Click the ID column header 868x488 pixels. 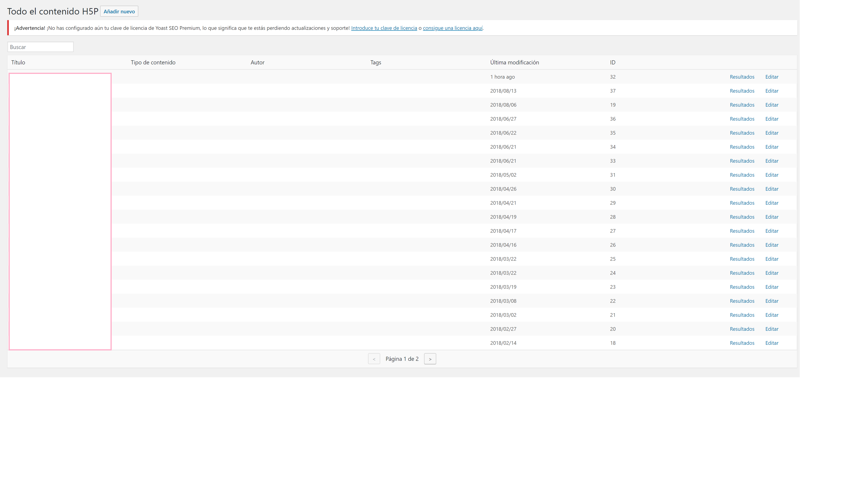613,62
